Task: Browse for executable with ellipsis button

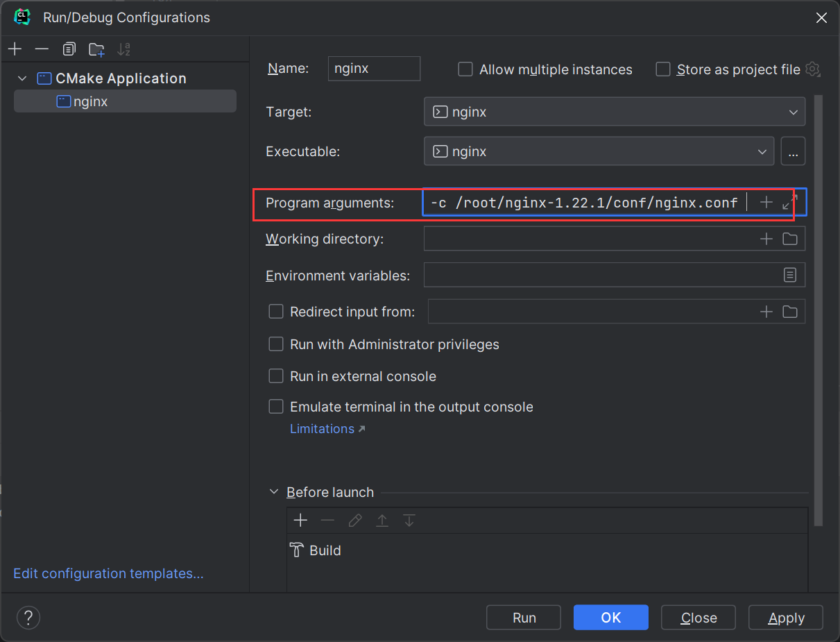Action: tap(793, 151)
